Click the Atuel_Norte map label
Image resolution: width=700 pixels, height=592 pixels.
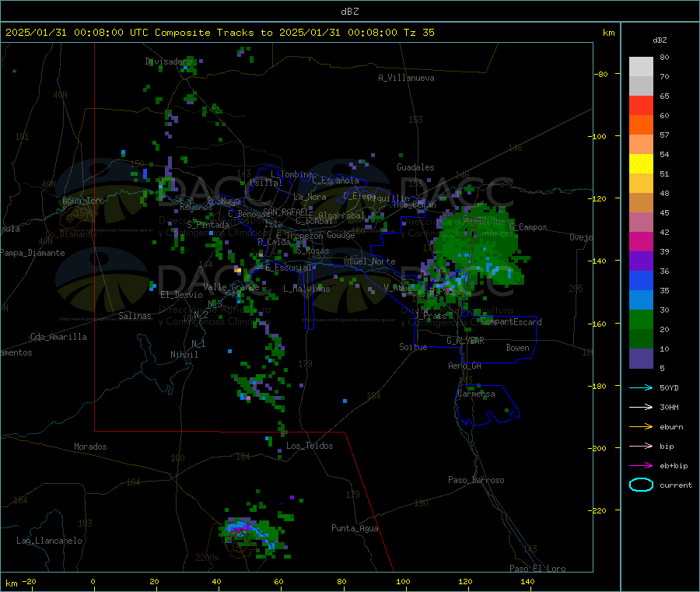[369, 261]
